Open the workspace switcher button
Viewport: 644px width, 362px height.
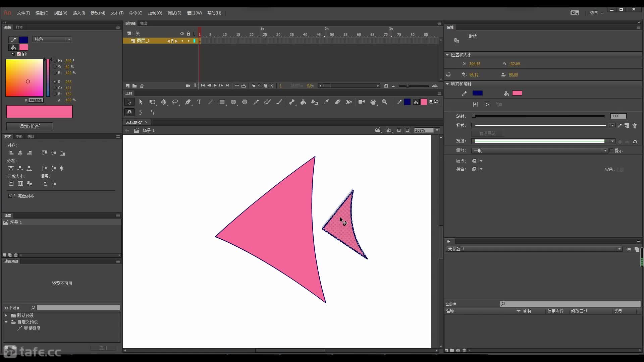pos(596,13)
